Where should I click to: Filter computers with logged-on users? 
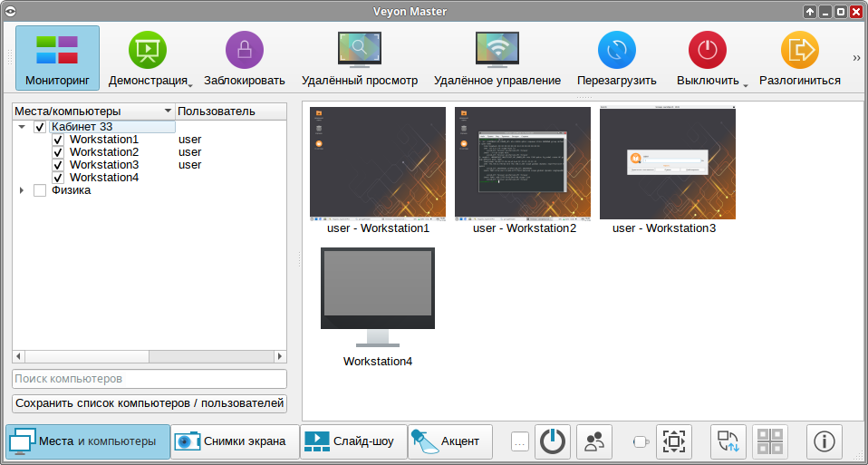pos(594,441)
